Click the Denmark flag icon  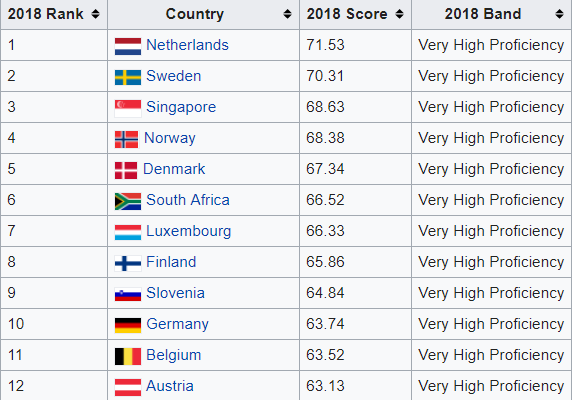point(126,170)
